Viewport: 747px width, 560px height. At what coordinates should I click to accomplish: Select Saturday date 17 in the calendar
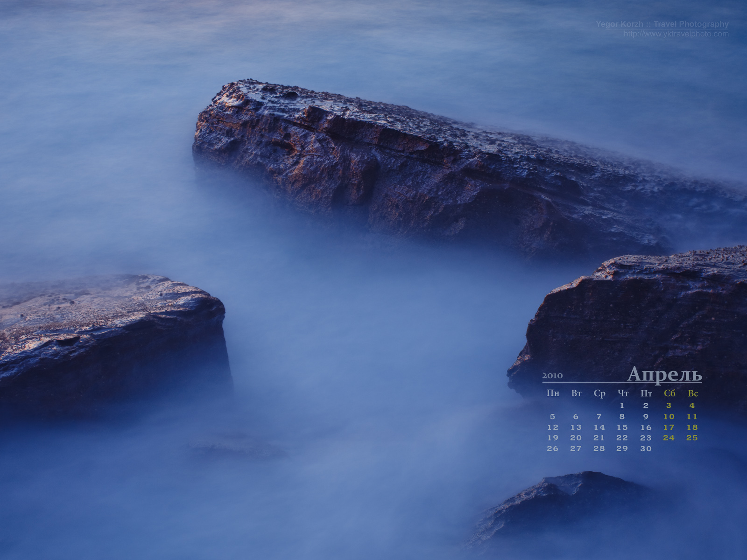pos(669,427)
